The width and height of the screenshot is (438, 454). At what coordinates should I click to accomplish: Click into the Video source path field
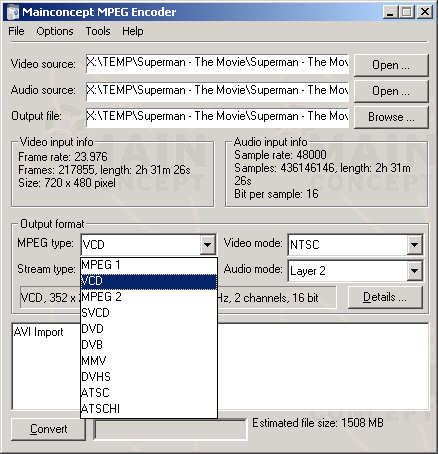(217, 63)
